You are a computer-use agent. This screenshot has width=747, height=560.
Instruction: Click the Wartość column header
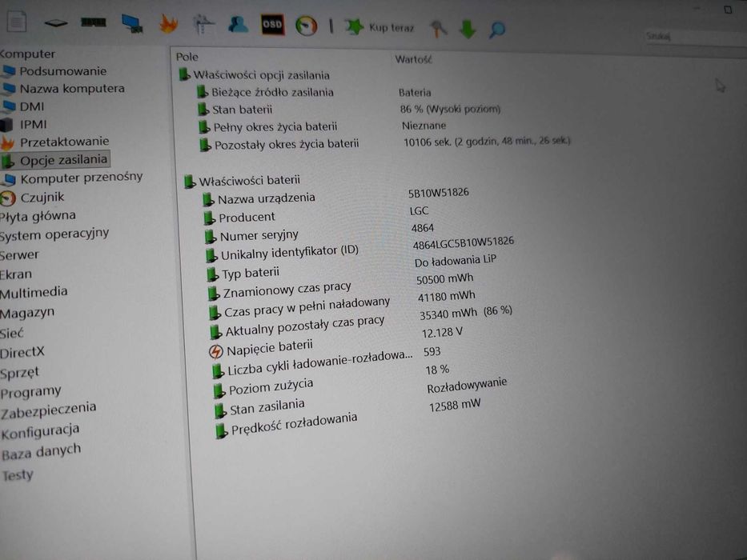point(413,59)
